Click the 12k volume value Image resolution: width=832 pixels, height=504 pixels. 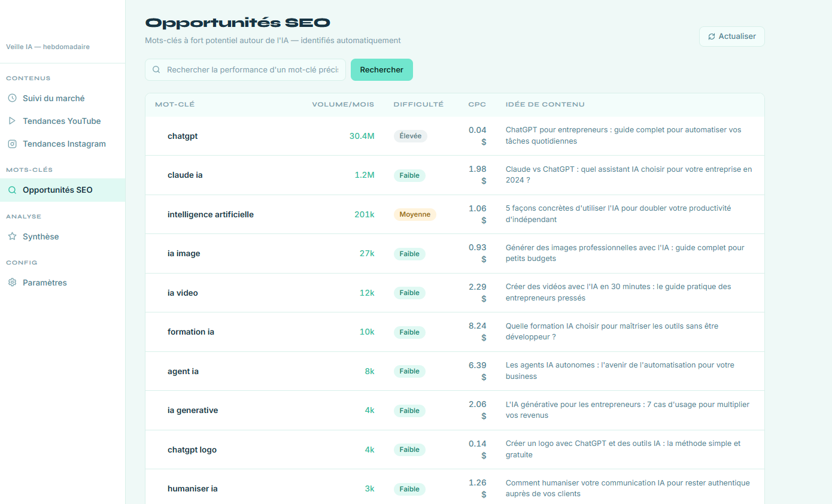(x=367, y=293)
